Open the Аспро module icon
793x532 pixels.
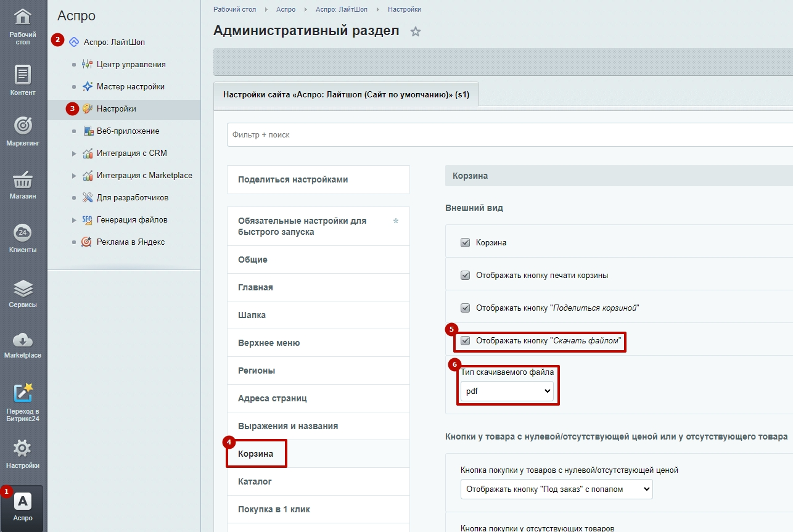[23, 502]
